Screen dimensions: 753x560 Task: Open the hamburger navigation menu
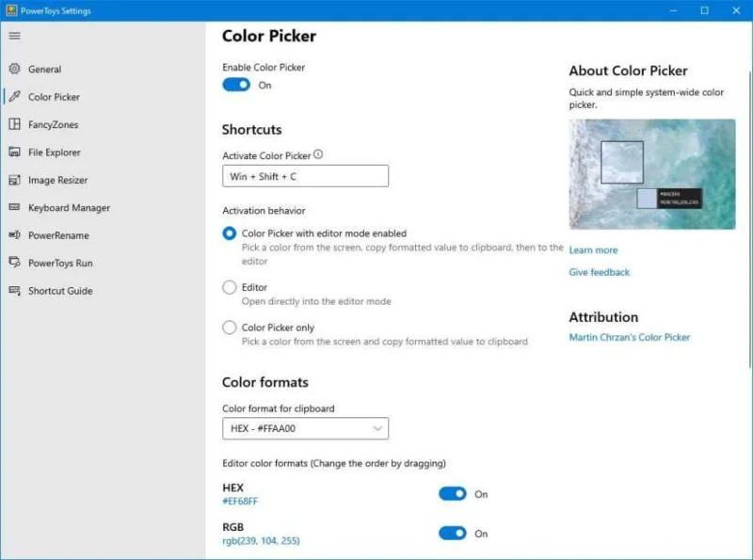coord(14,36)
